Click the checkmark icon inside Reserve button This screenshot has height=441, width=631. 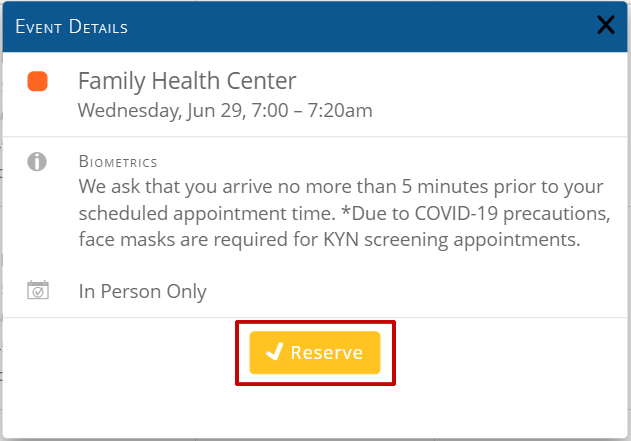[274, 352]
